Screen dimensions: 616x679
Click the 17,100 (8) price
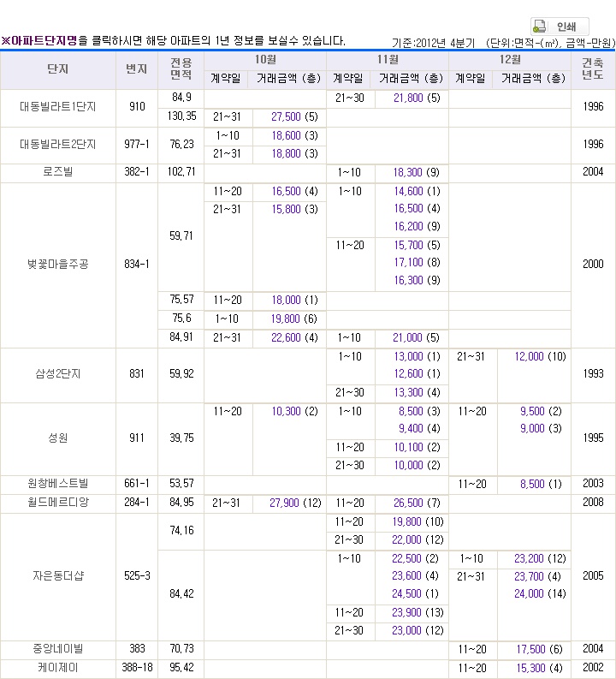tap(417, 262)
